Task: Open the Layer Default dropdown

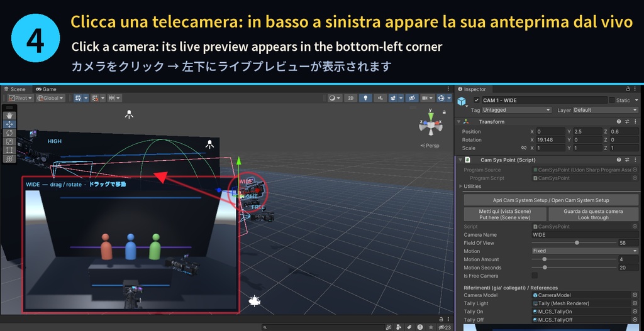Action: [605, 110]
